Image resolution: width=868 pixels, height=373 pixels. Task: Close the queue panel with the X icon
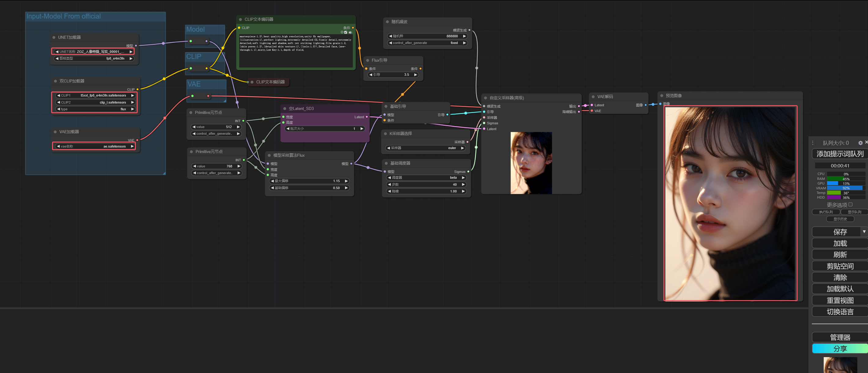866,142
